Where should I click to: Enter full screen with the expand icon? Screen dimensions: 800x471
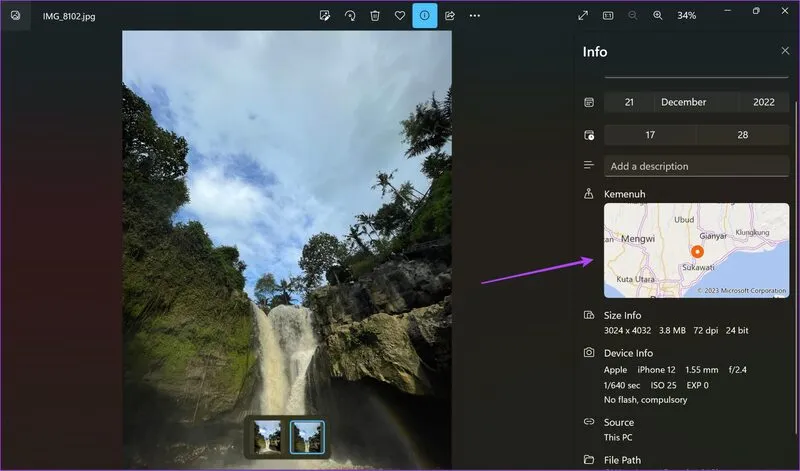point(583,16)
